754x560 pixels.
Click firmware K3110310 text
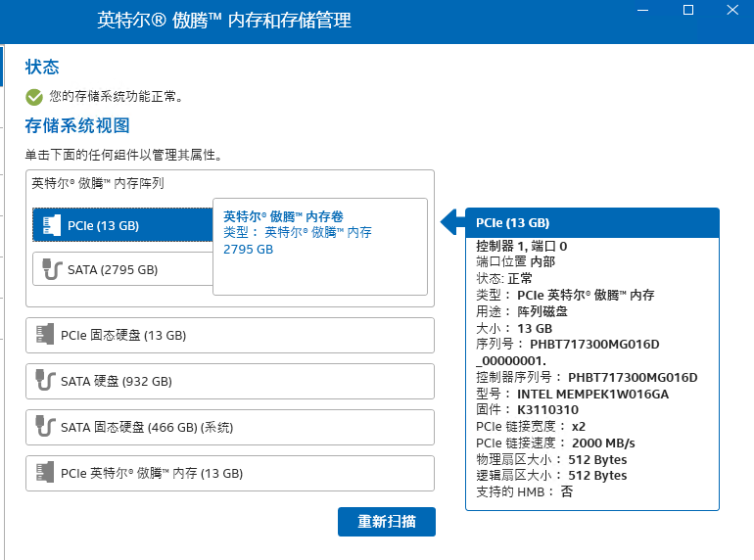point(547,409)
